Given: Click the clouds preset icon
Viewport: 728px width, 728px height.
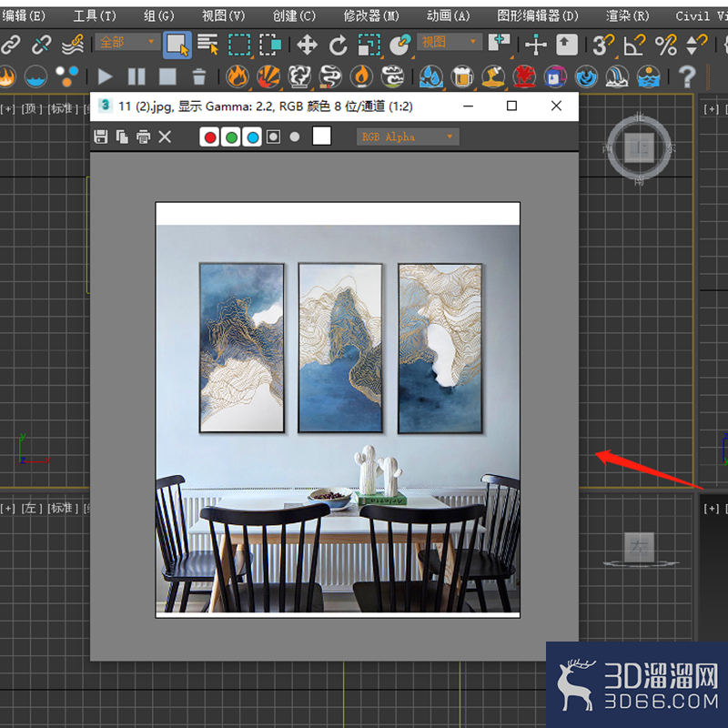Looking at the screenshot, I should pyautogui.click(x=393, y=76).
